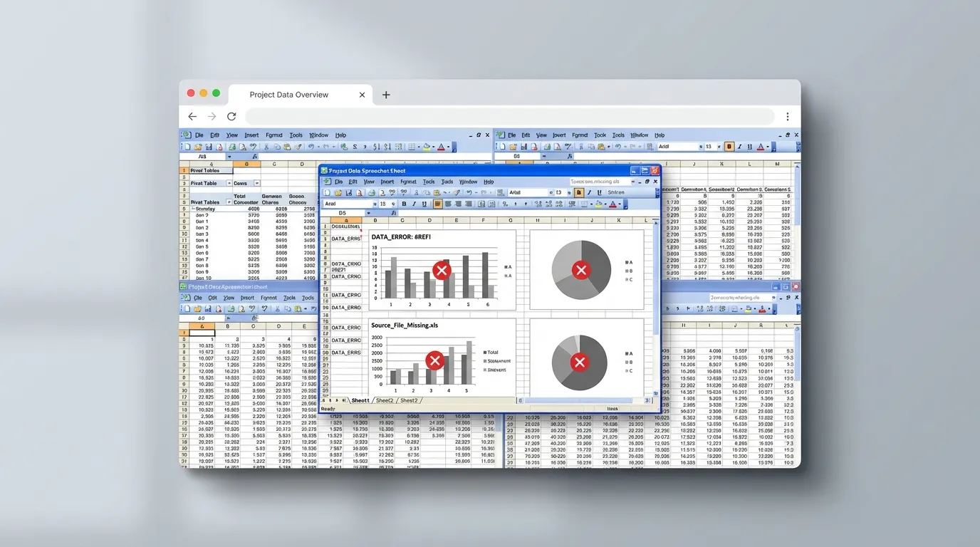Toggle Bold in front window's second toolbar row
The height and width of the screenshot is (547, 980).
(404, 204)
